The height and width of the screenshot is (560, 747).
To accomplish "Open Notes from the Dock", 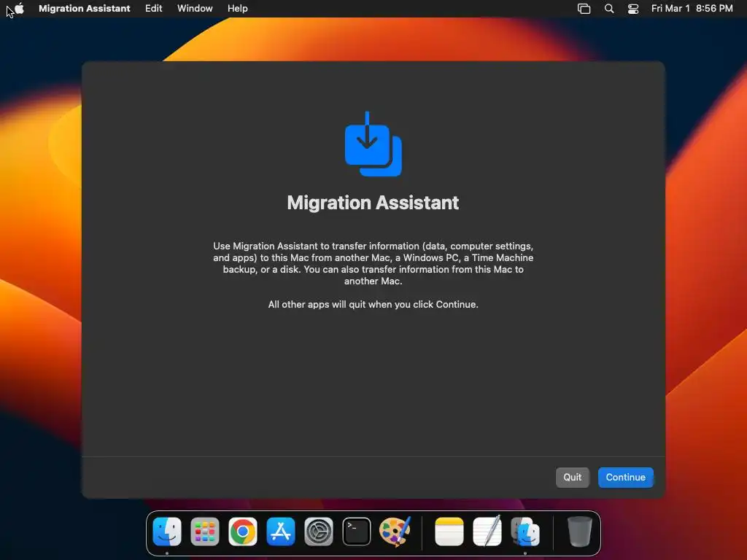I will pos(449,532).
